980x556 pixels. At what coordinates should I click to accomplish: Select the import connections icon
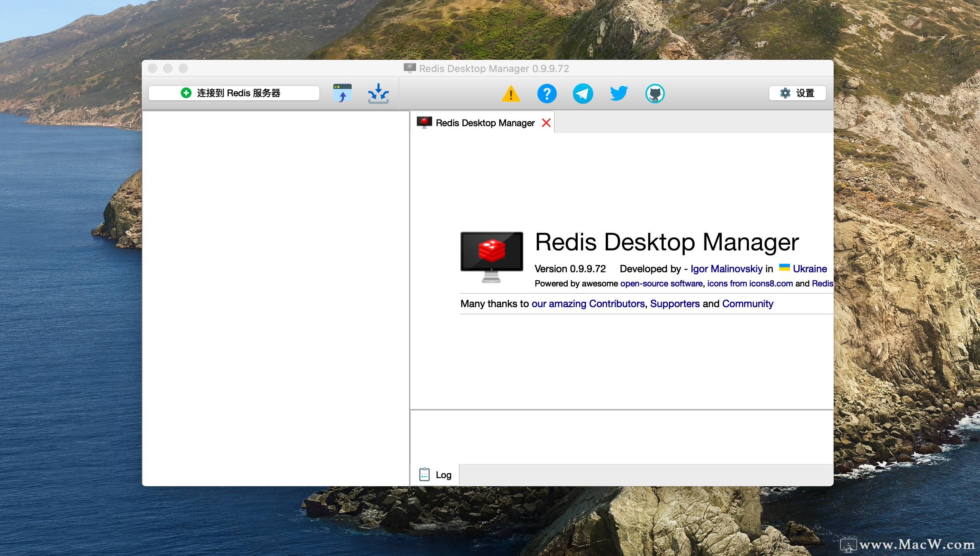point(378,93)
